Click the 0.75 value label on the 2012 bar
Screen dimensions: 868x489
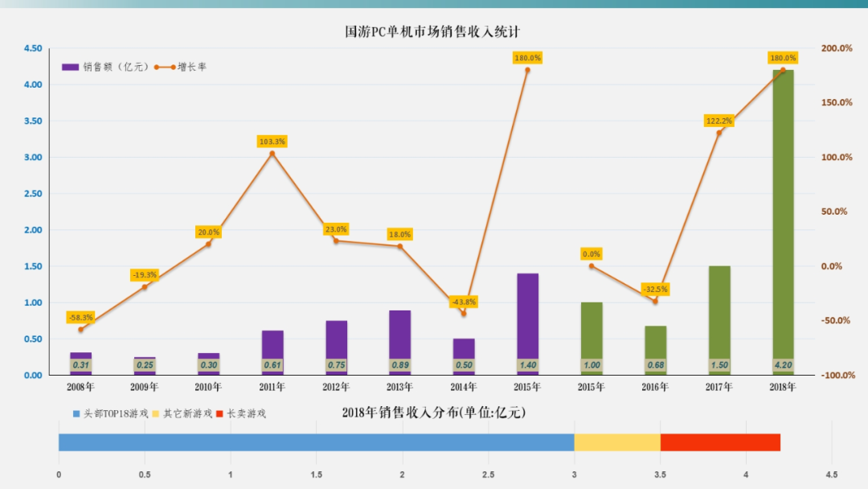point(336,365)
